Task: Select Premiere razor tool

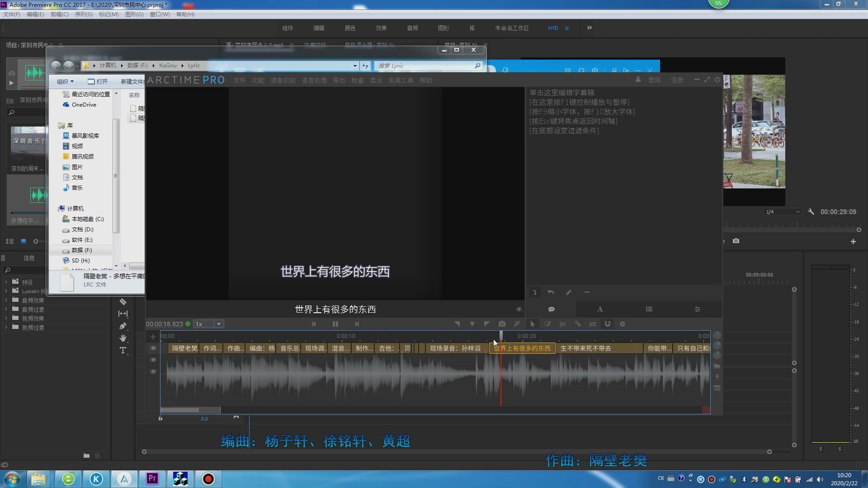Action: pos(123,302)
